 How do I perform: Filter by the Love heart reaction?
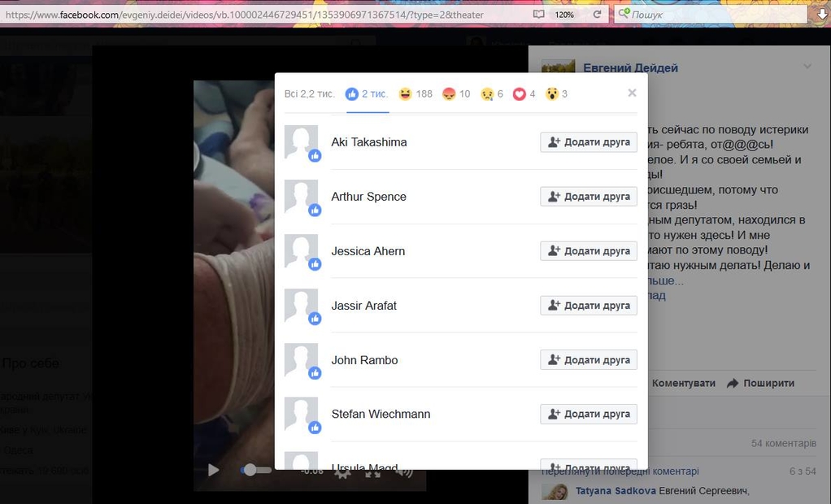524,93
